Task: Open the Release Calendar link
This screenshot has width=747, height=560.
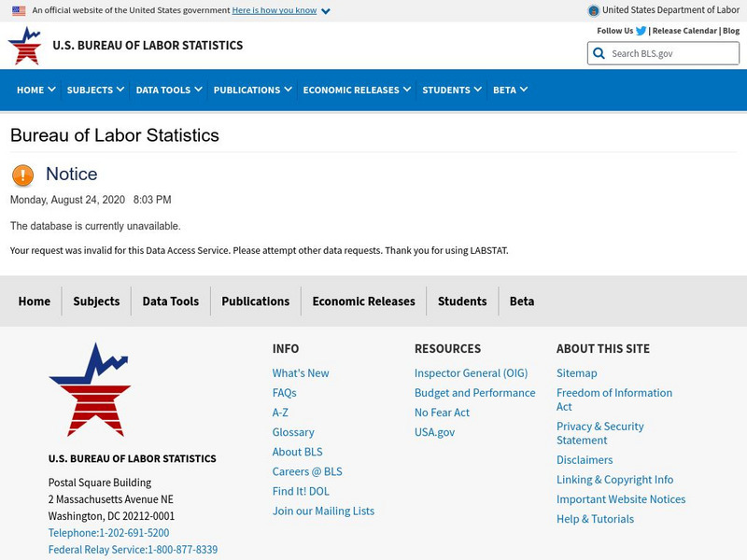Action: click(x=684, y=31)
